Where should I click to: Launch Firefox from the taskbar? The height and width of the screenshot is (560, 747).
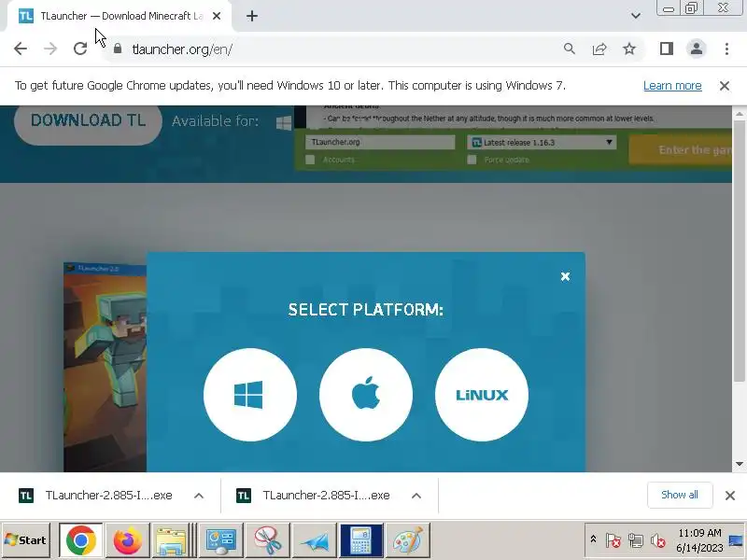point(127,540)
